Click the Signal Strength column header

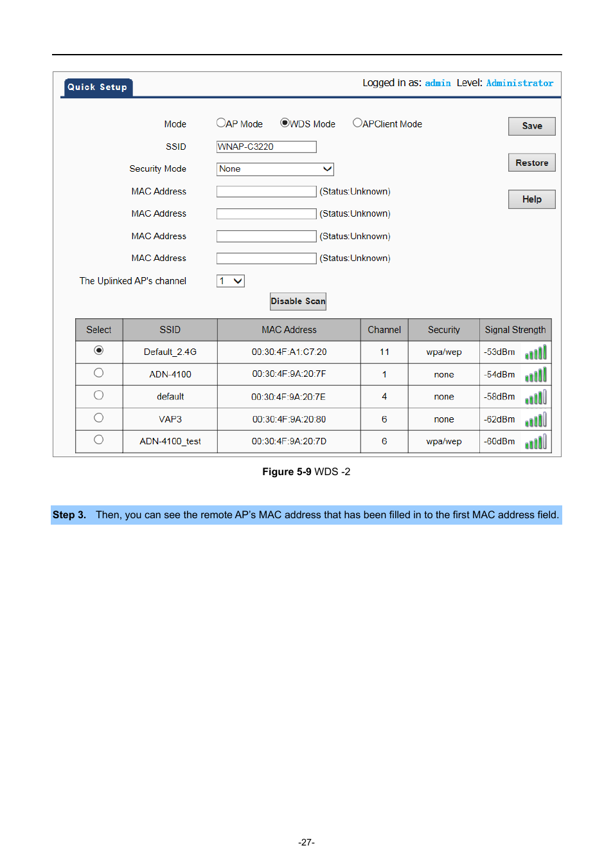point(515,330)
